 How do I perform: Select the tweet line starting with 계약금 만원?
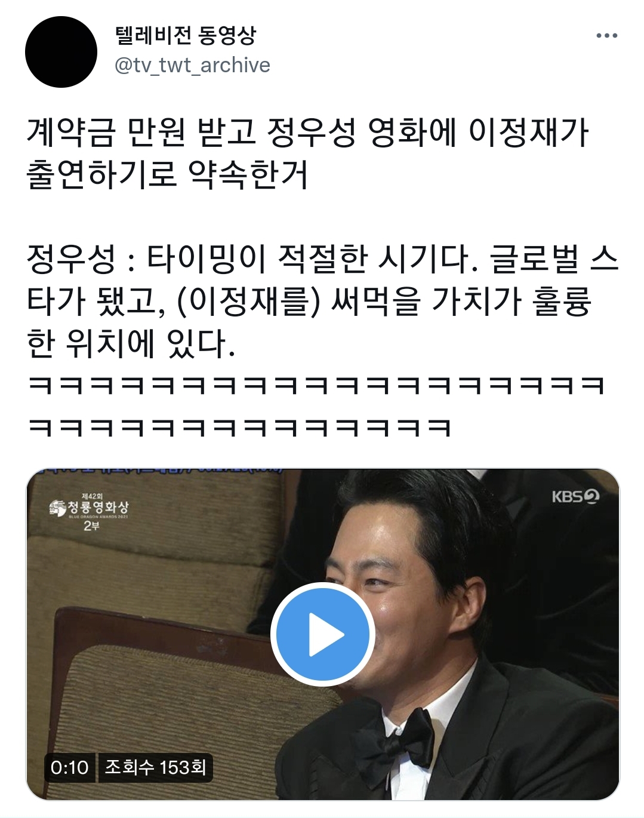pos(307,132)
